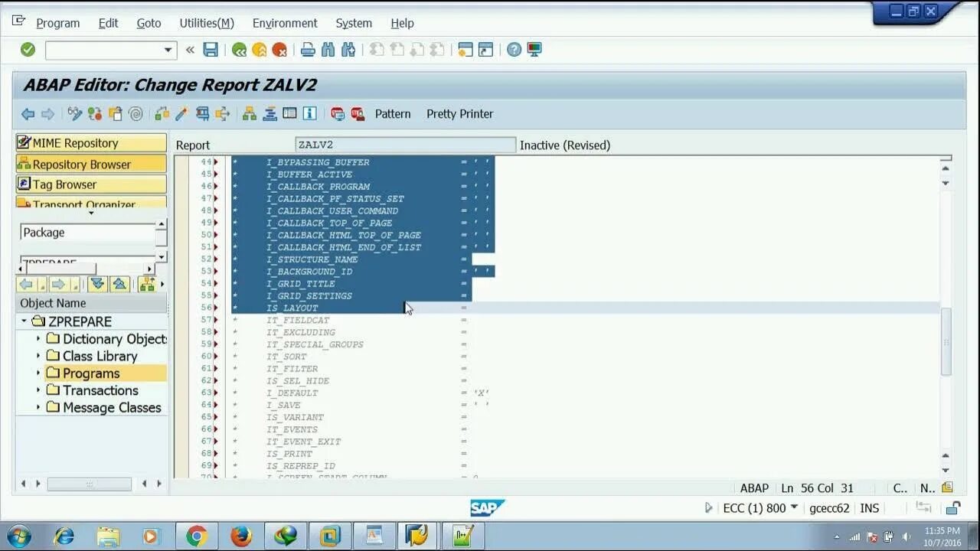Screen dimensions: 980x551
Task: Click the Report name field ZALV2
Action: [406, 145]
